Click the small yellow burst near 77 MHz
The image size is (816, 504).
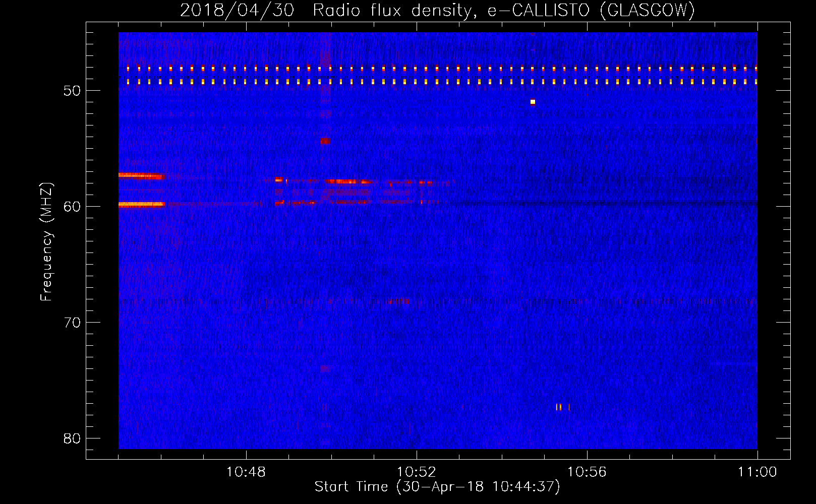[x=563, y=407]
